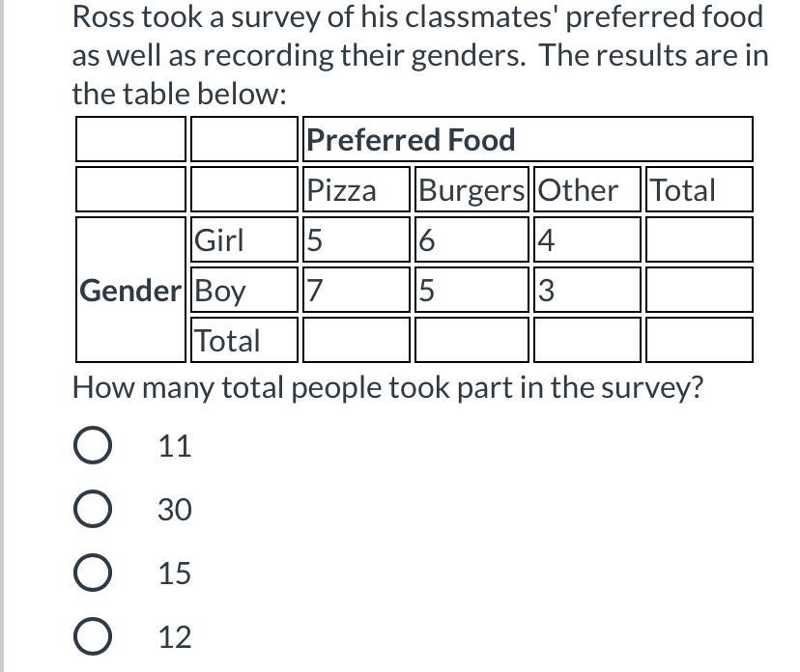This screenshot has width=800, height=672.
Task: Click the Girl Pizza cell showing 5
Action: [x=357, y=239]
